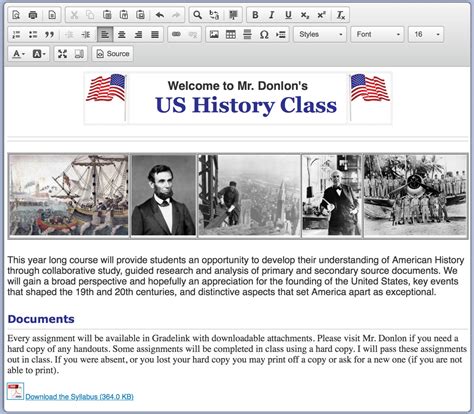The height and width of the screenshot is (414, 474).
Task: Redo the last undone edit
Action: pos(176,15)
